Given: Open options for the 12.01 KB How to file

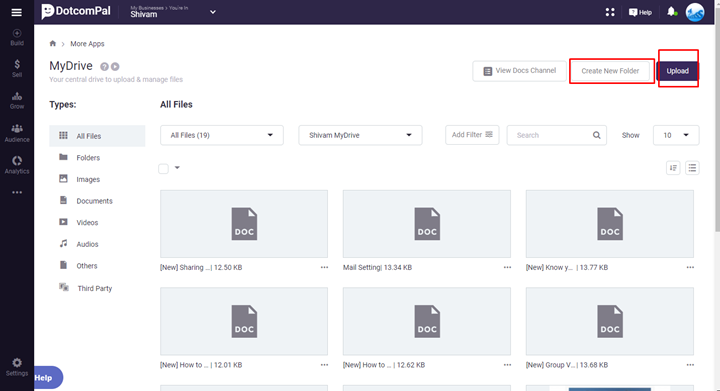Looking at the screenshot, I should point(324,365).
